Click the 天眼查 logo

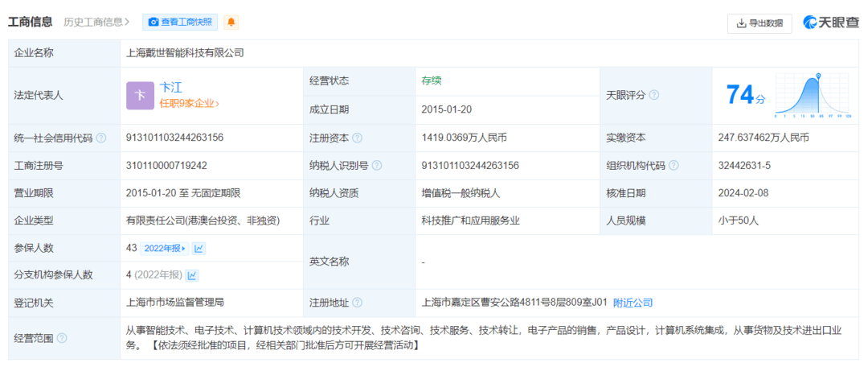832,23
